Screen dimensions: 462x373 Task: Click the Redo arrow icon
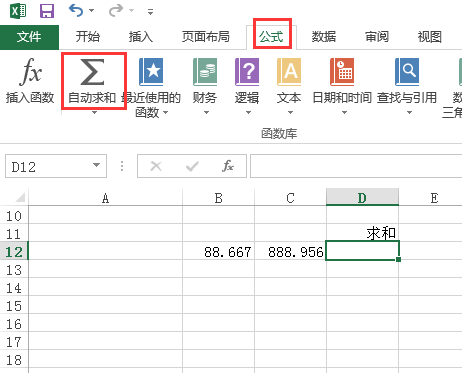coord(116,10)
